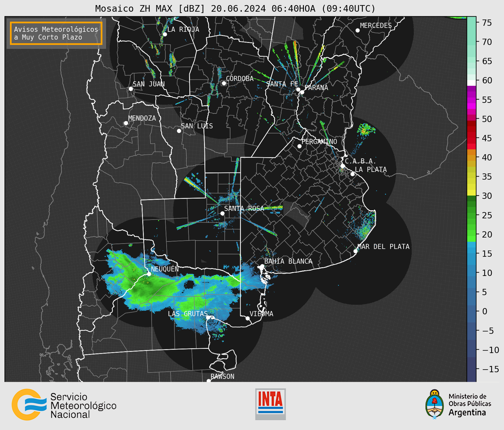This screenshot has width=504, height=430.
Task: Click the MAR DEL PLATA label
Action: click(383, 247)
